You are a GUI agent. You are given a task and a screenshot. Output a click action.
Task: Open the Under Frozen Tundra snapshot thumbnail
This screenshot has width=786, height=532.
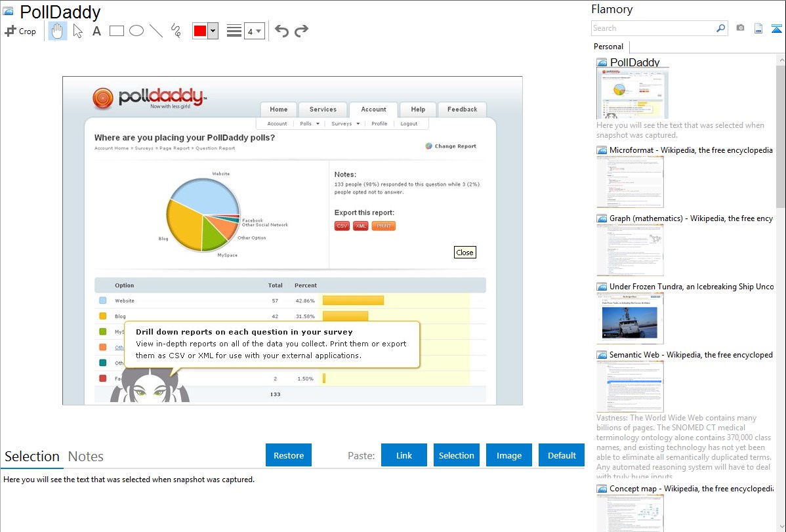click(630, 318)
